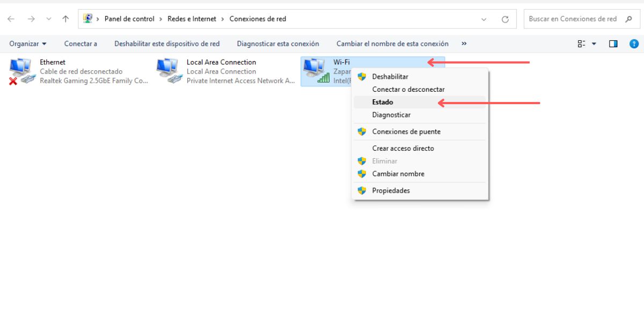The image size is (644, 322).
Task: Toggle the preview pane
Action: [613, 44]
